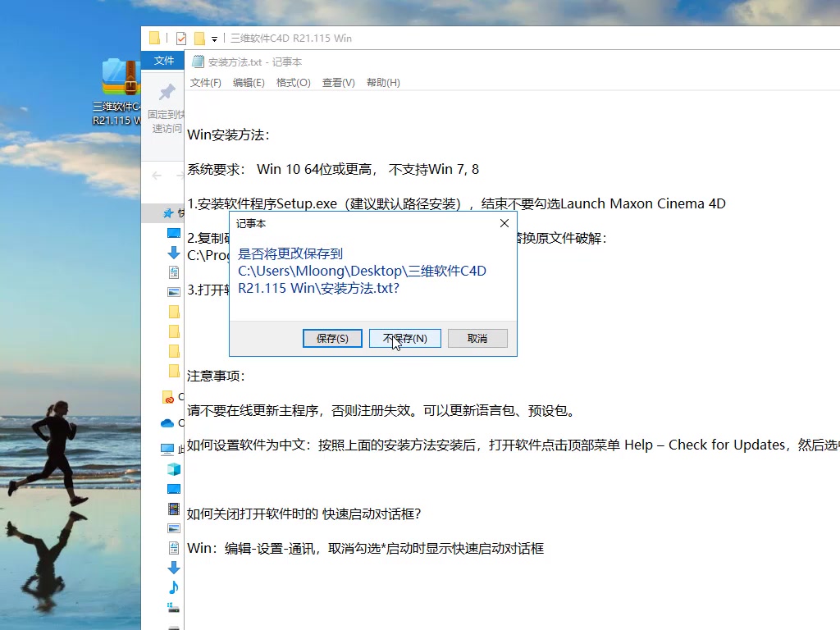Select the fourth yellow folder in sidebar
Viewport: 840px width, 630px height.
(174, 371)
